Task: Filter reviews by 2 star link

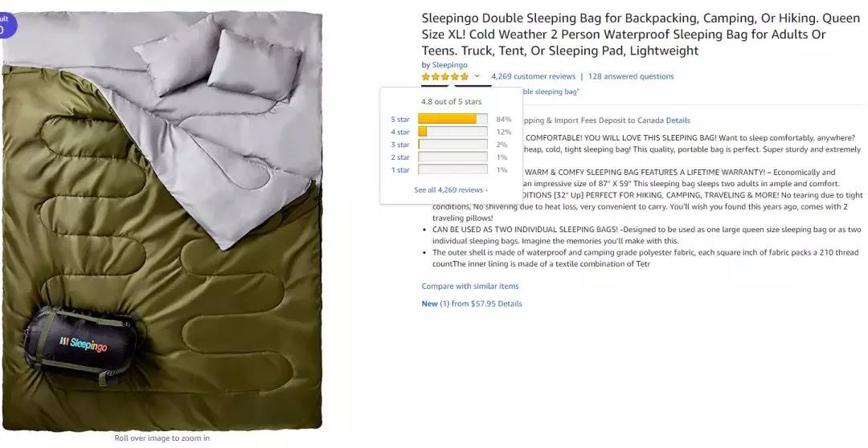Action: pyautogui.click(x=400, y=157)
